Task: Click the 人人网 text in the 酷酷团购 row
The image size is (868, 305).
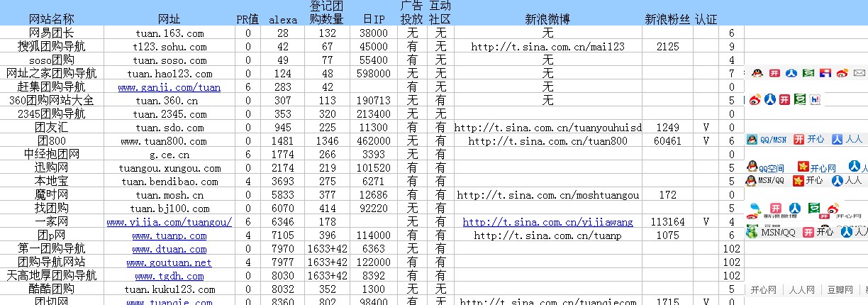Action: [802, 289]
